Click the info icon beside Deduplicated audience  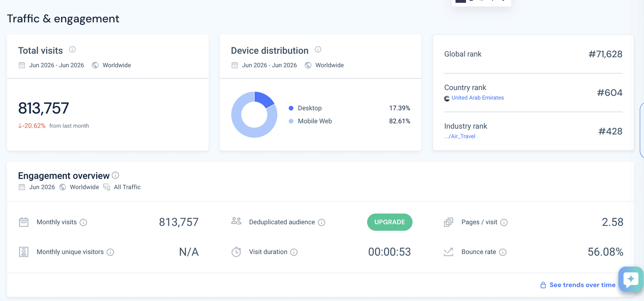pyautogui.click(x=322, y=222)
